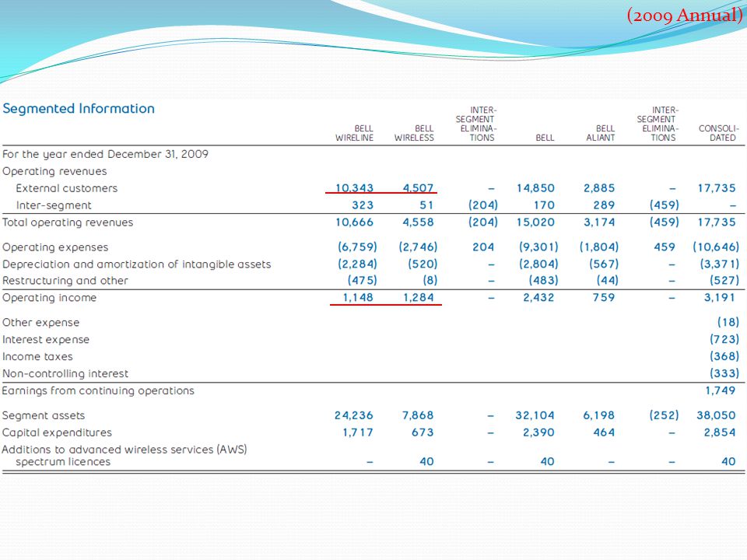Select total operating revenues value 10,666

(355, 222)
